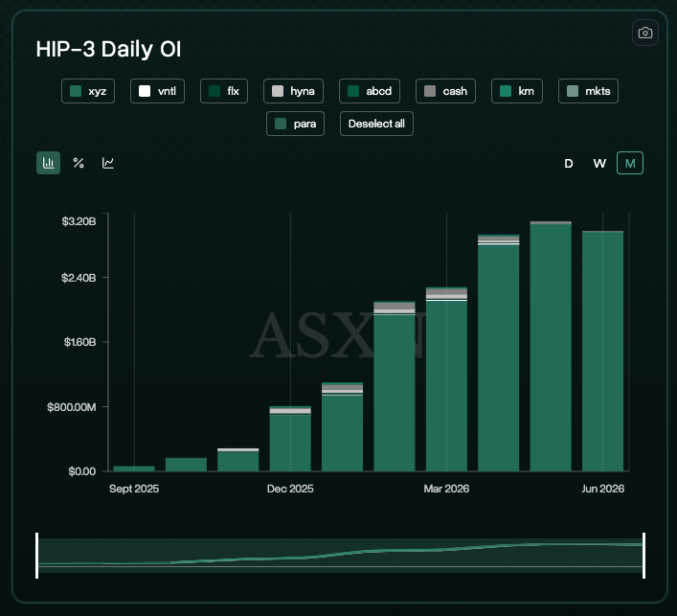Click the Dec 2025 bar

[290, 439]
